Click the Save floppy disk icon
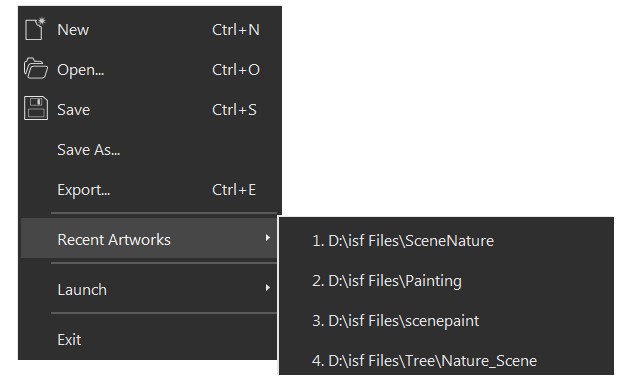The height and width of the screenshot is (376, 623). (36, 108)
